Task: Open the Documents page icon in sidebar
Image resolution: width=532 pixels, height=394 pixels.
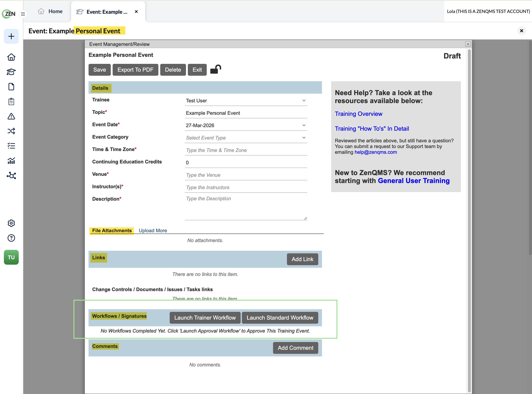Action: [11, 87]
